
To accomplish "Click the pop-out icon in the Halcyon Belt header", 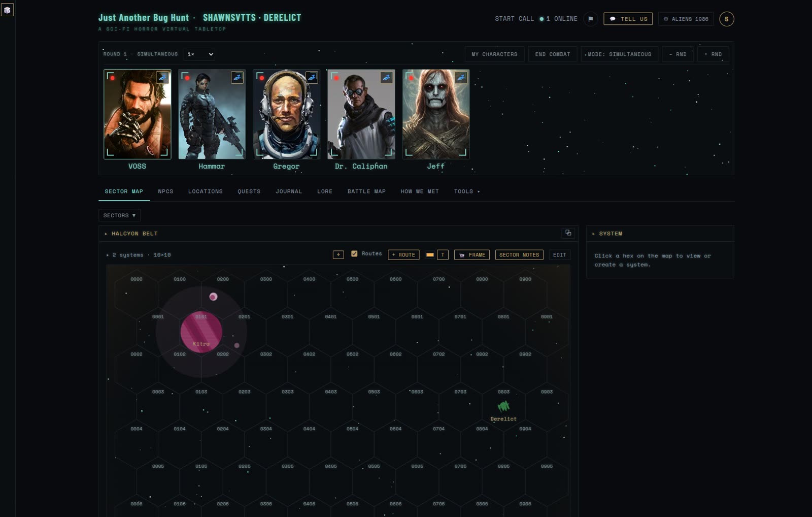I will (x=568, y=233).
